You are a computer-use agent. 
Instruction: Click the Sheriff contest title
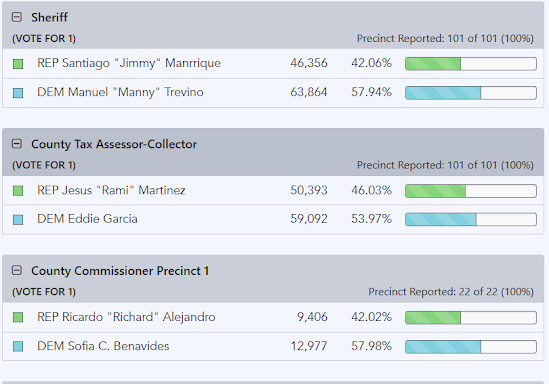click(49, 17)
